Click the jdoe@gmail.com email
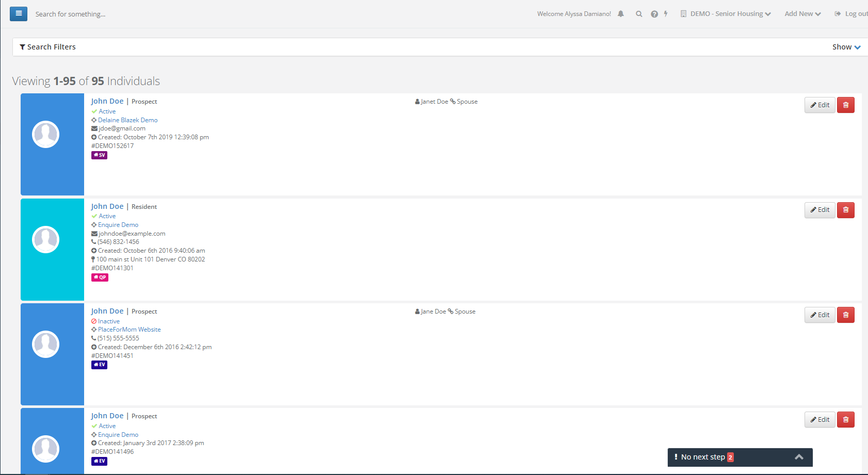This screenshot has height=475, width=868. coord(122,128)
